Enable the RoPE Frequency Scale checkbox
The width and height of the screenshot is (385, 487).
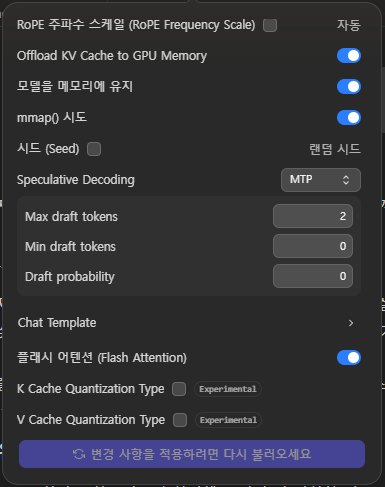click(270, 25)
